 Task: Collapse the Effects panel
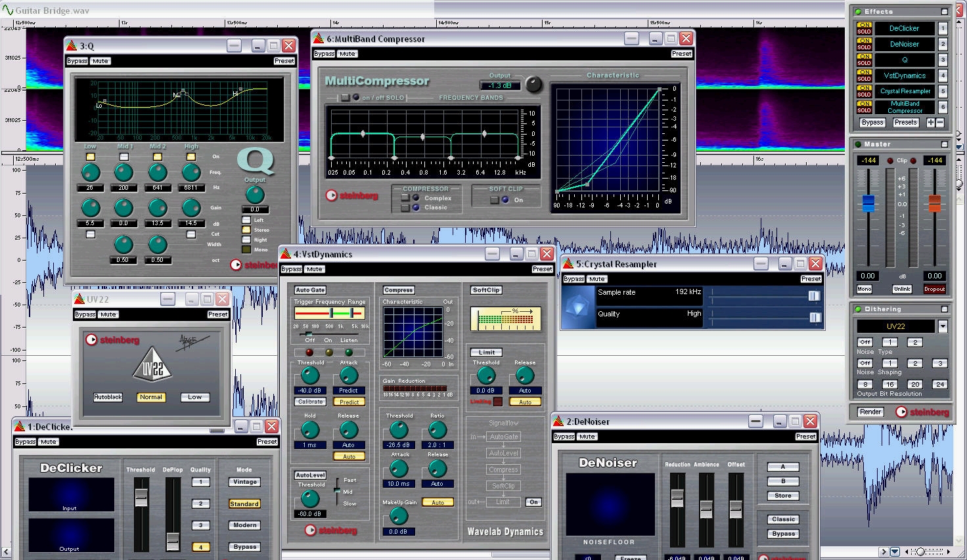click(944, 12)
